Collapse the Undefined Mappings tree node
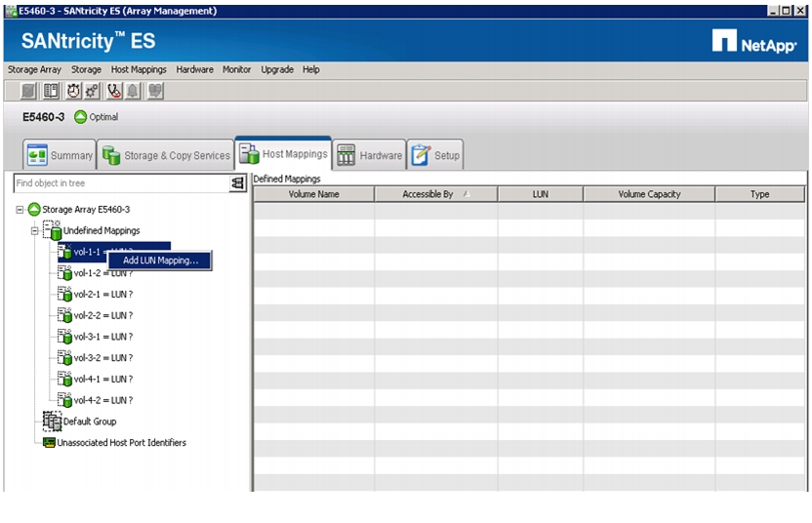Screen dimensions: 812x523 point(35,231)
